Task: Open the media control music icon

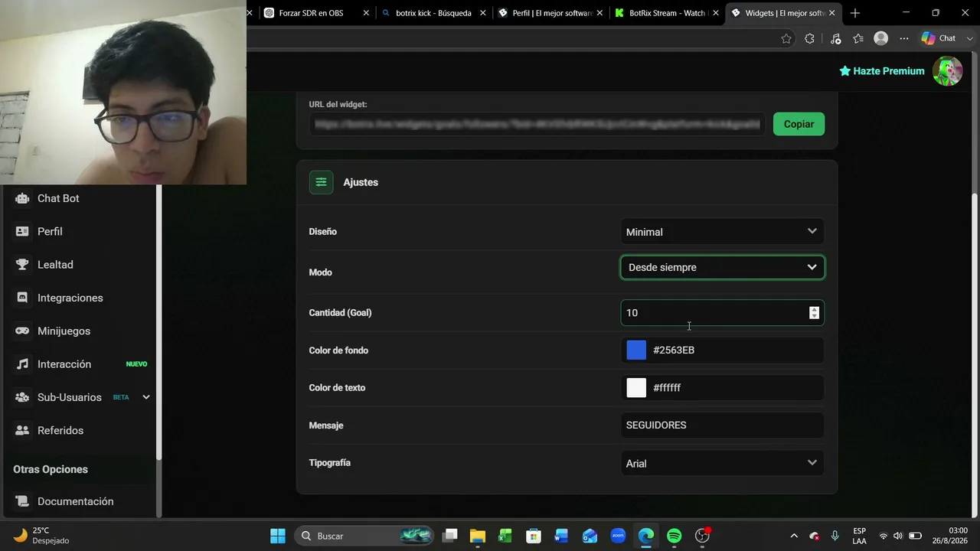Action: click(x=835, y=38)
